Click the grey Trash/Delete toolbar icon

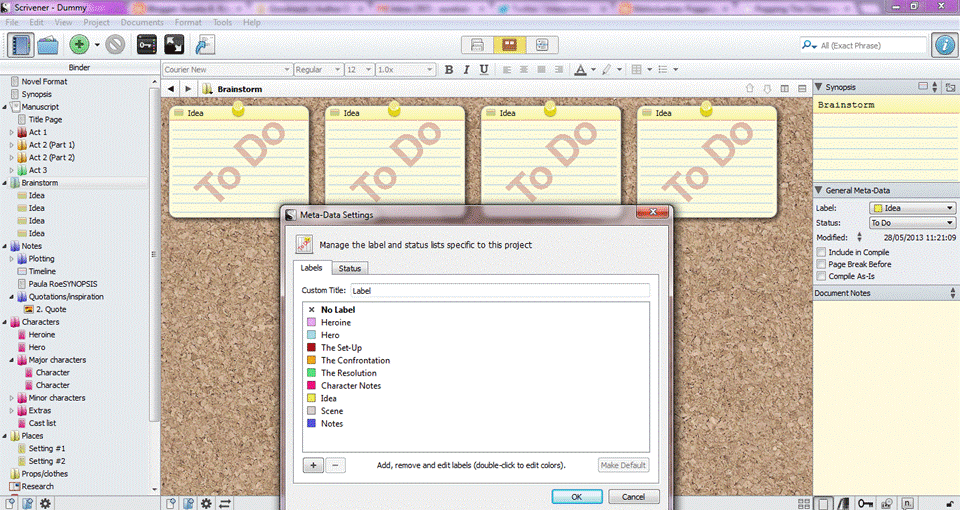(x=115, y=45)
